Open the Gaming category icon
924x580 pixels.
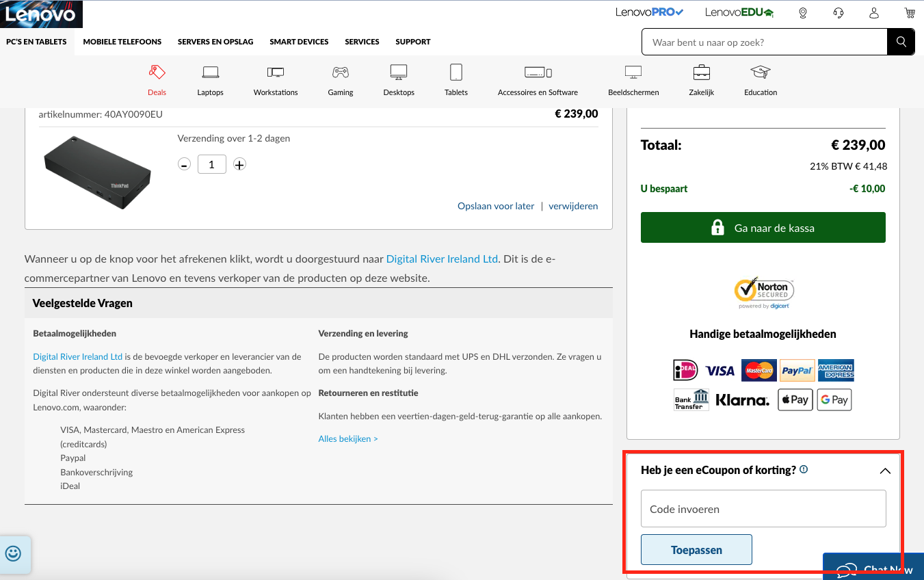340,72
